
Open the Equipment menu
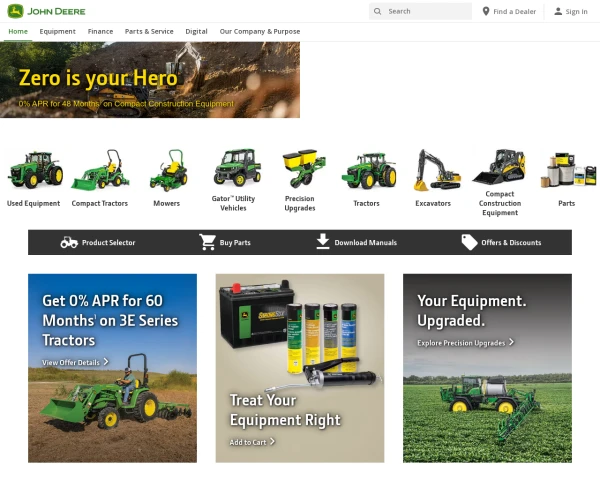57,31
